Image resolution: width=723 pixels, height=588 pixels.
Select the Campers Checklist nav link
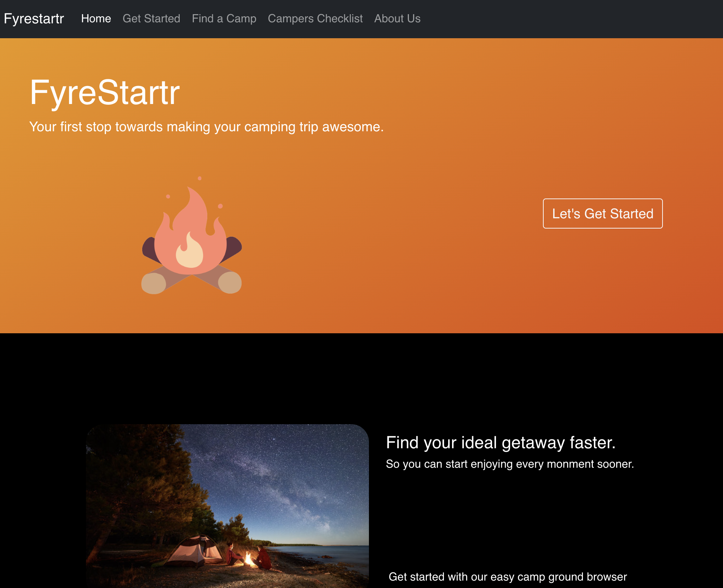[315, 19]
